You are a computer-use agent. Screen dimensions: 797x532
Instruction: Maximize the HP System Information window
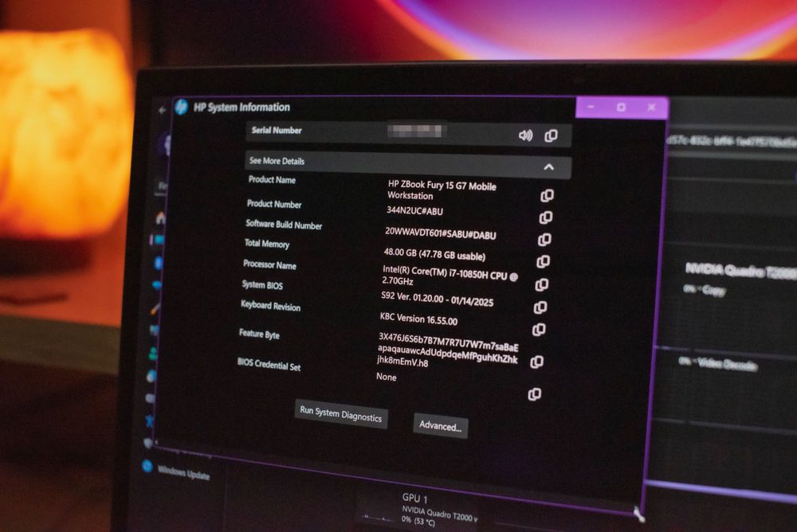tap(621, 108)
